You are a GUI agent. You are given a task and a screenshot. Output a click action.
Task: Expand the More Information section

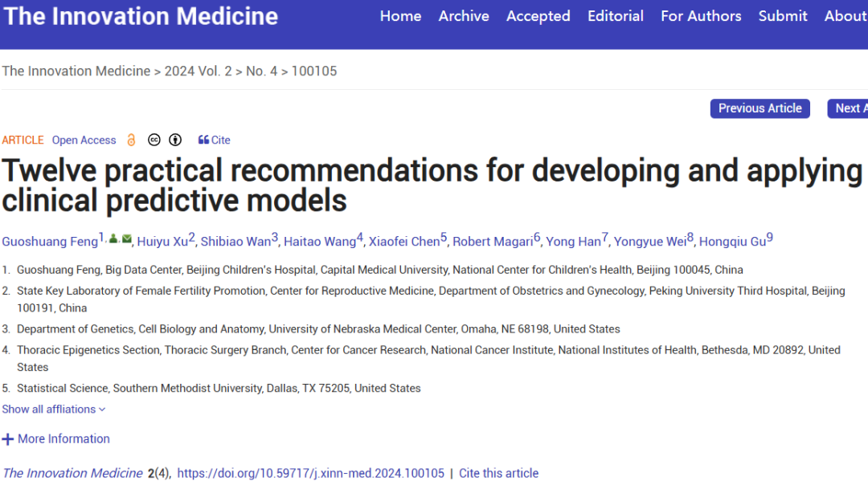click(56, 439)
